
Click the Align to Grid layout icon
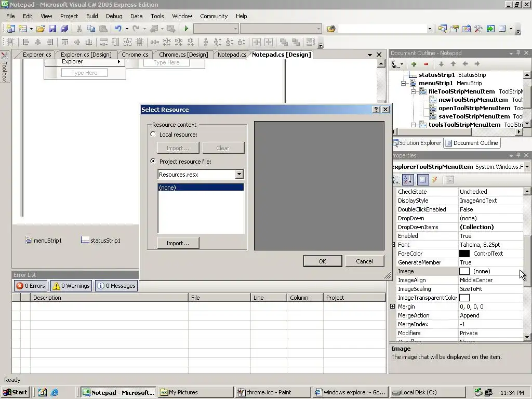tap(10, 42)
